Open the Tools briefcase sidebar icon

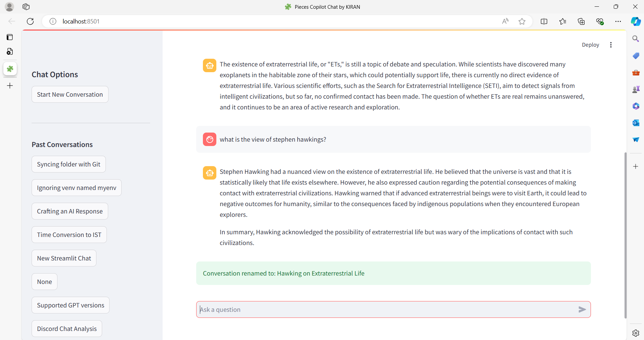[636, 72]
